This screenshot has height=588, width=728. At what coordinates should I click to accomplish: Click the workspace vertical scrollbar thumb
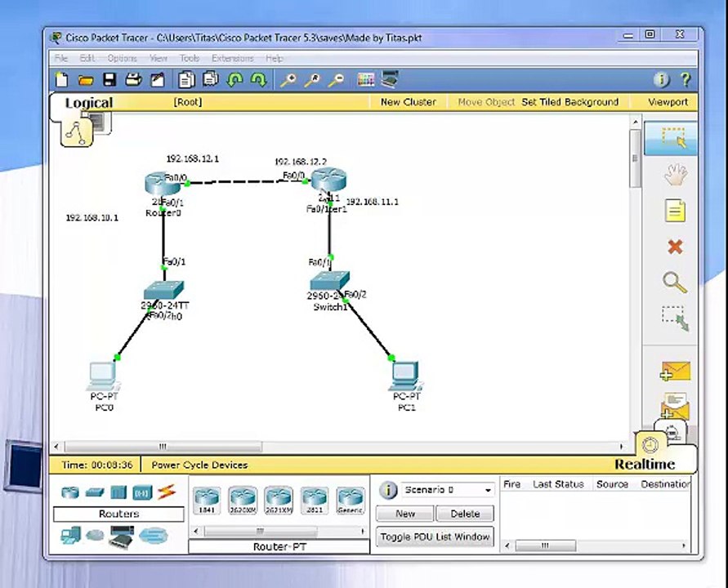point(635,158)
